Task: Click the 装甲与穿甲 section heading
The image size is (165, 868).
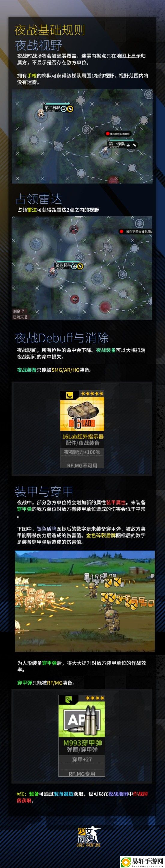Action: pos(43,492)
